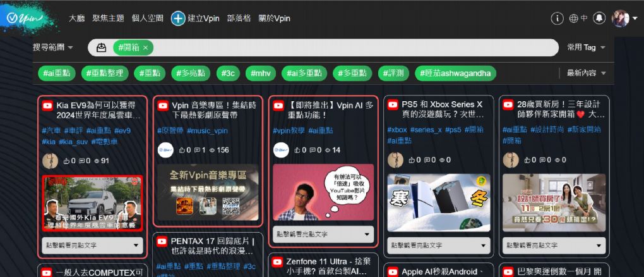Click the #music_vpin tag link
This screenshot has width=644, height=277.
pyautogui.click(x=207, y=131)
